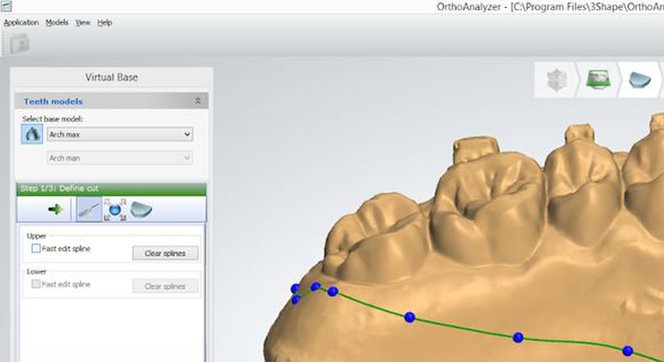
Task: Select the base shape tool icon
Action: (x=141, y=209)
